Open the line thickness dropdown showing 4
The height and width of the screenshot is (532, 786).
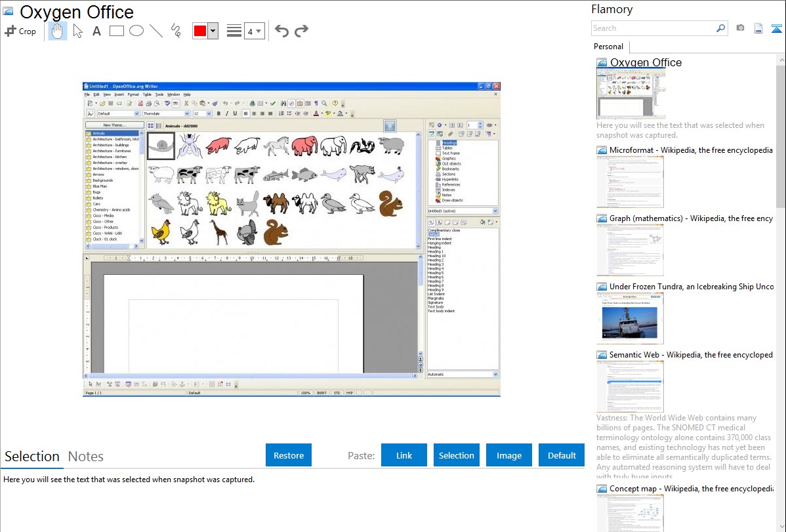[254, 31]
